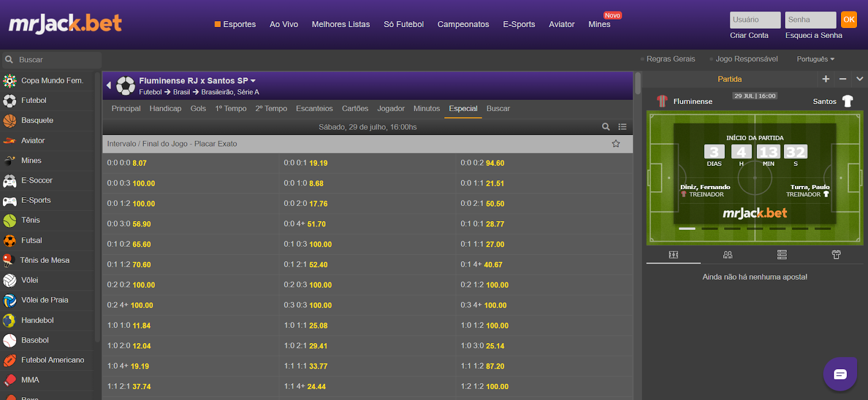868x400 pixels.
Task: Open Tênis de Mesa paddle icon
Action: coord(8,261)
